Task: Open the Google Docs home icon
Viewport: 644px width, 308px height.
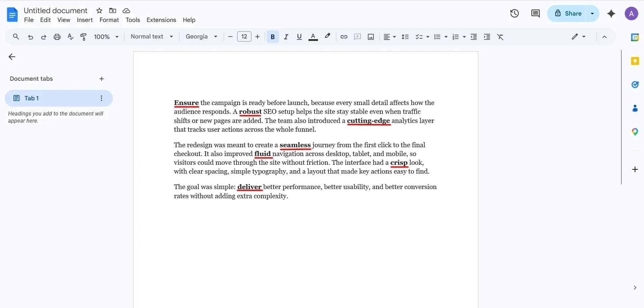Action: [x=12, y=15]
